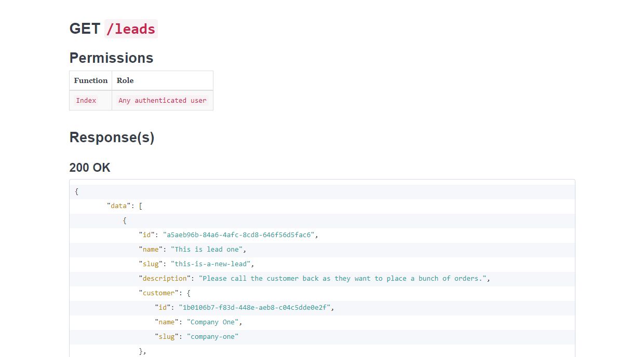Click the customer id value 1b0106b7

pyautogui.click(x=254, y=308)
